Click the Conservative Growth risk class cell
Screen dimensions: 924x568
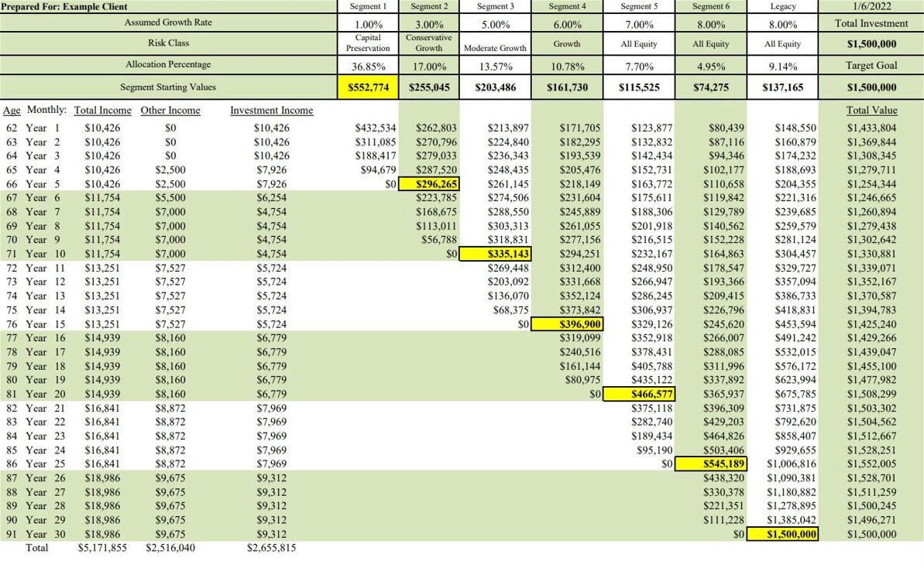[429, 43]
